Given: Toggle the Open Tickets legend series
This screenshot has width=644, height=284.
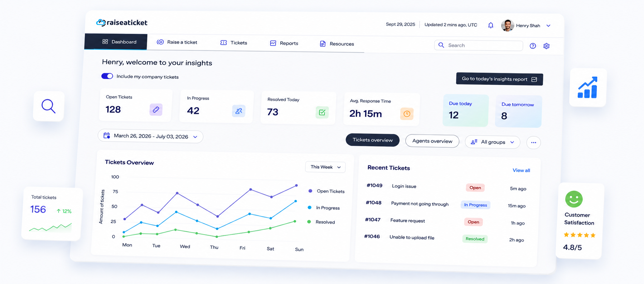Looking at the screenshot, I should 326,191.
